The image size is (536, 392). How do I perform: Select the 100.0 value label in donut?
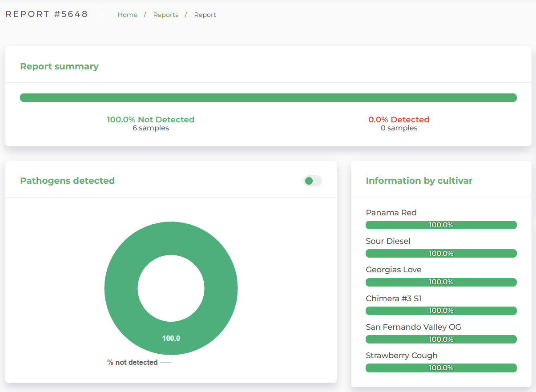tap(171, 338)
